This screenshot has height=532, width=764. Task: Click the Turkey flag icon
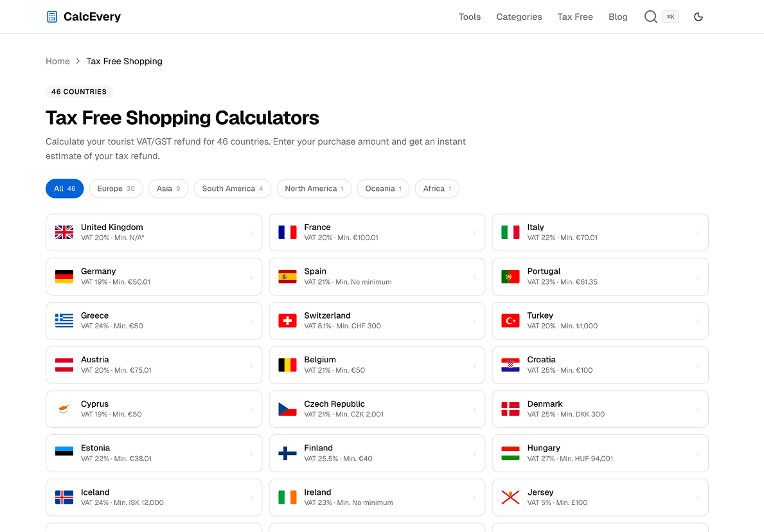(x=510, y=320)
